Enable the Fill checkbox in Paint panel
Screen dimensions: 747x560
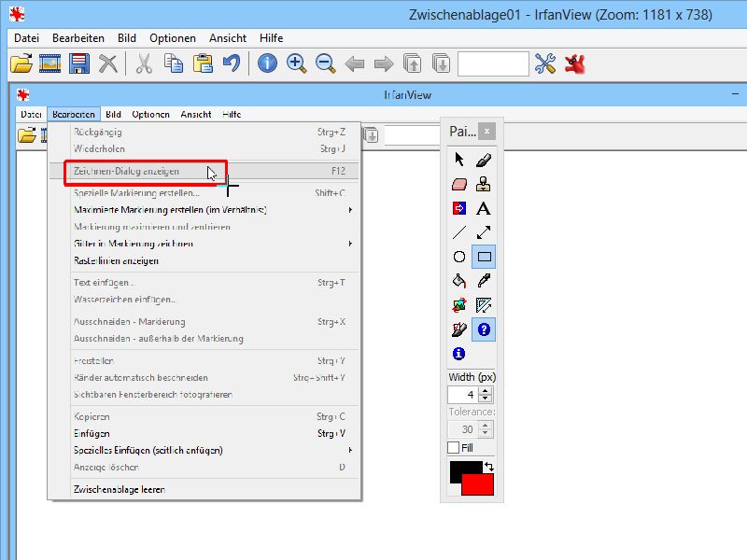tap(454, 448)
